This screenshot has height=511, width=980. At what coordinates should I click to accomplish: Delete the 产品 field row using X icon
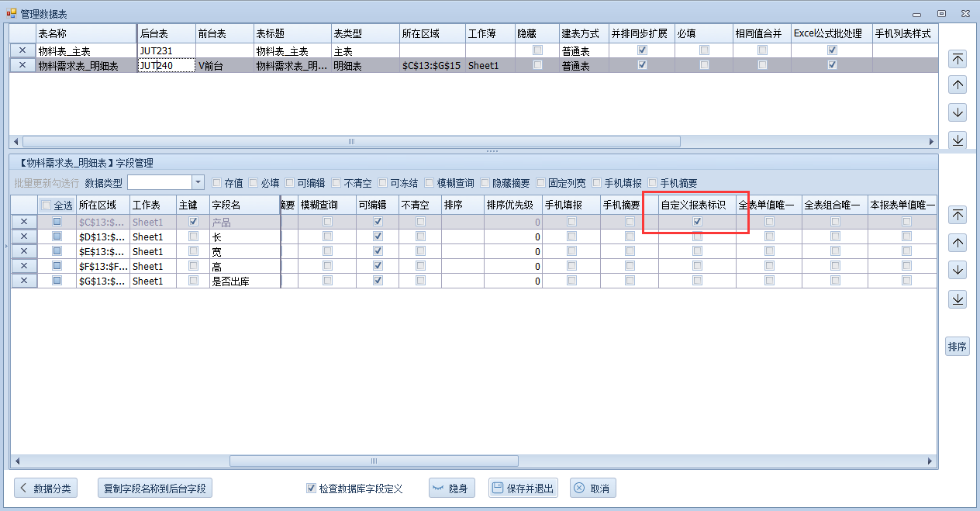(24, 222)
